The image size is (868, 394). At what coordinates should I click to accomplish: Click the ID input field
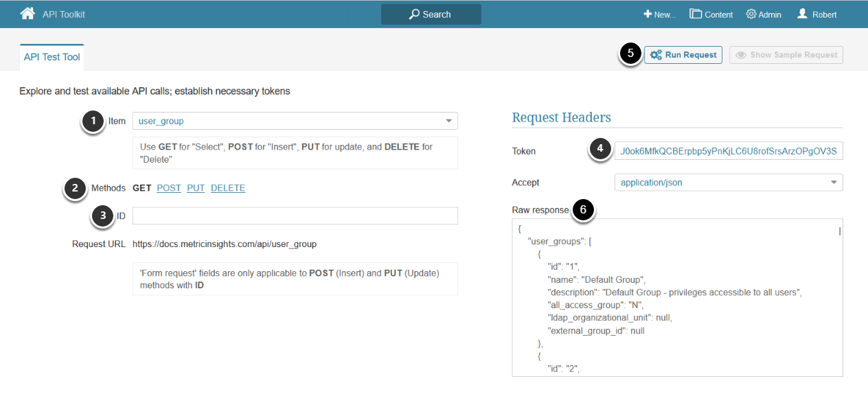pyautogui.click(x=295, y=216)
